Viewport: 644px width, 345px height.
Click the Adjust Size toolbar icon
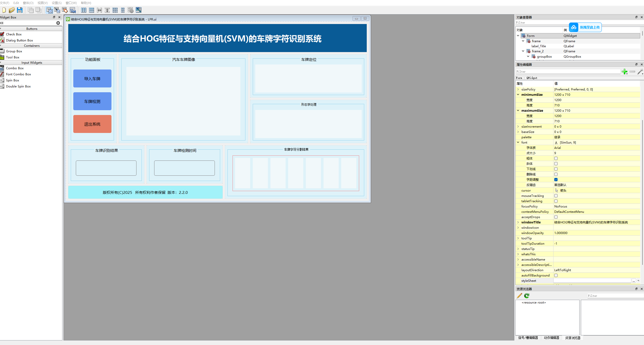[x=139, y=10]
